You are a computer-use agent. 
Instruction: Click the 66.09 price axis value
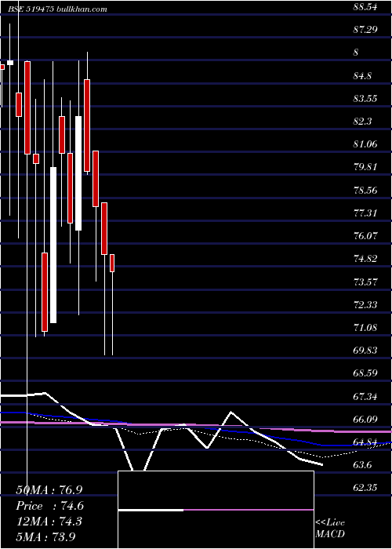click(365, 419)
